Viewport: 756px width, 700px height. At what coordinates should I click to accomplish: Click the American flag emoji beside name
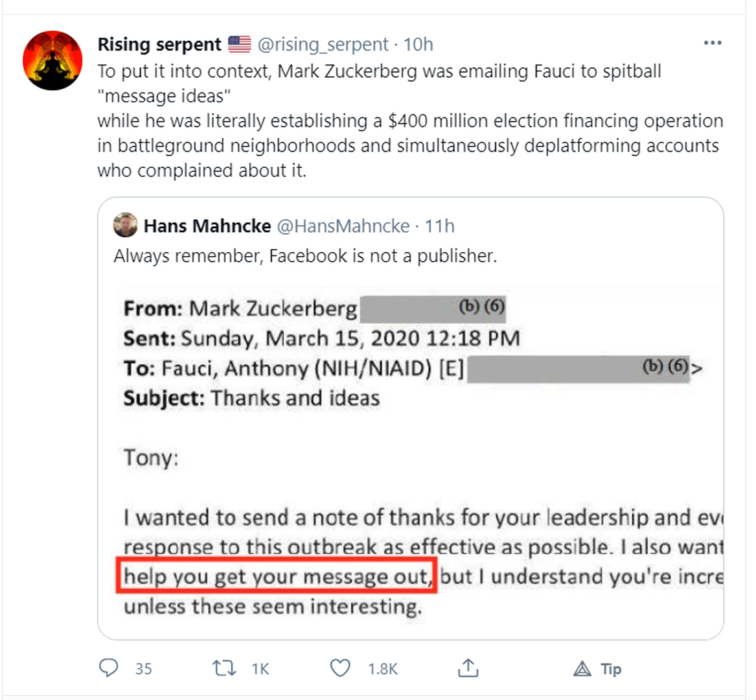point(240,44)
